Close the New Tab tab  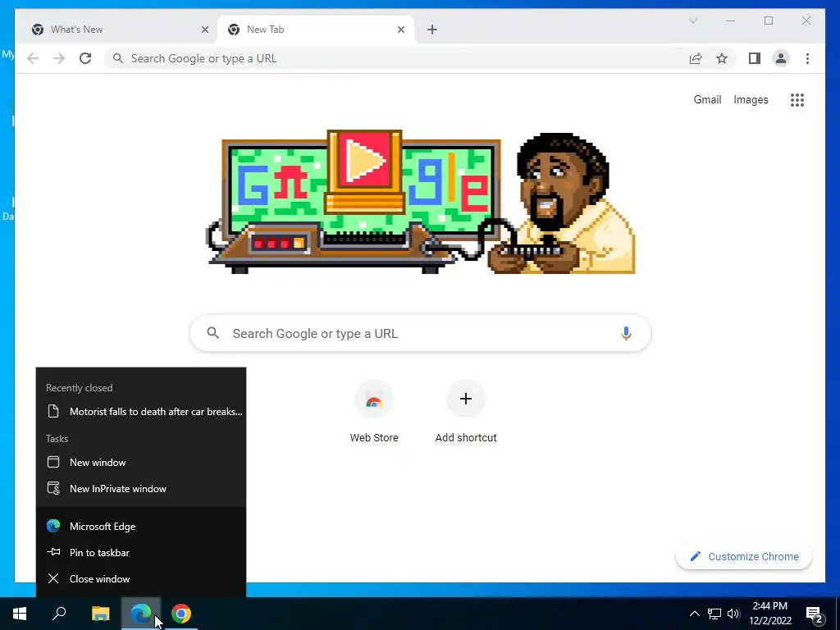pos(400,30)
